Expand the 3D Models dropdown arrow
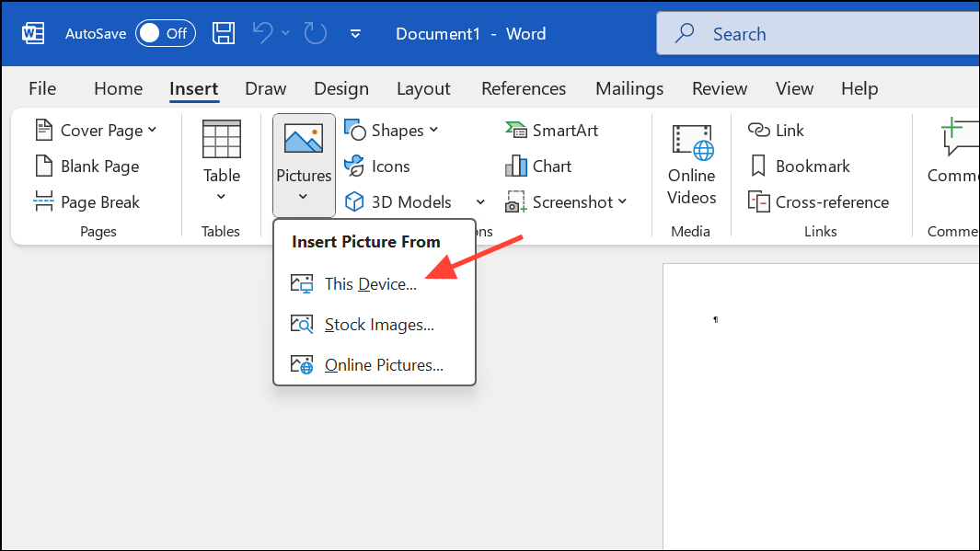This screenshot has width=980, height=551. (480, 201)
